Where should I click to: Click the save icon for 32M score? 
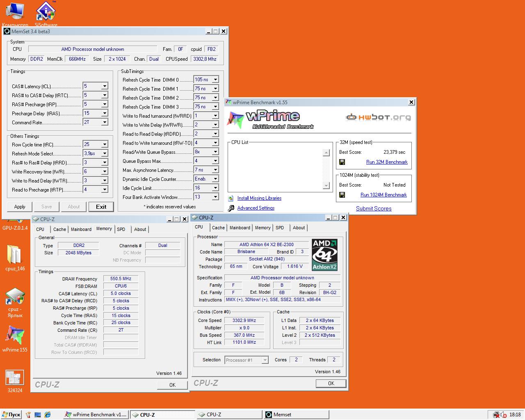click(342, 162)
